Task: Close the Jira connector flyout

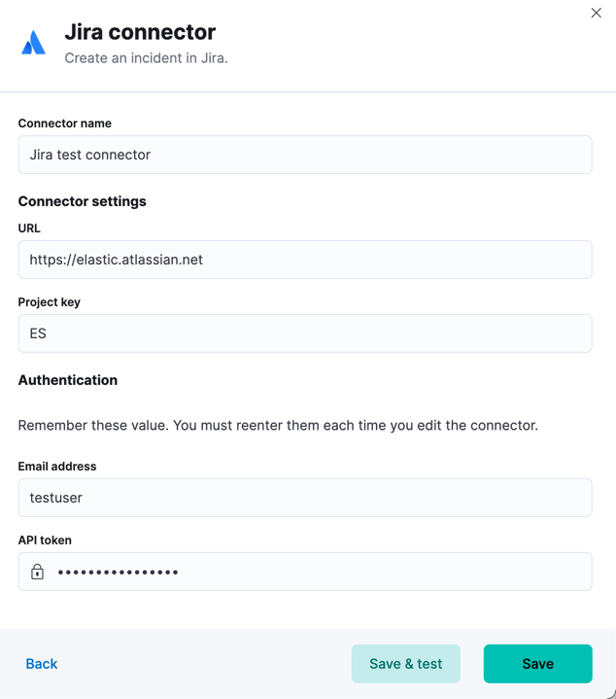Action: point(596,13)
